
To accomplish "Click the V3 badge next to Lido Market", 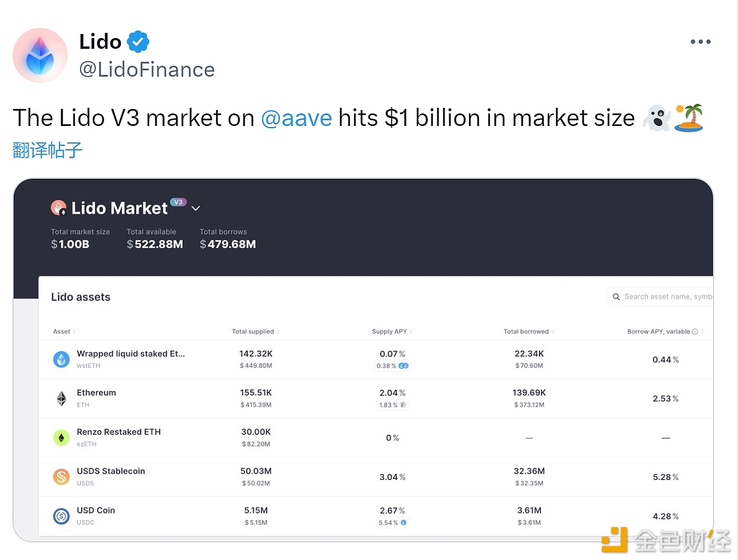I will (178, 202).
